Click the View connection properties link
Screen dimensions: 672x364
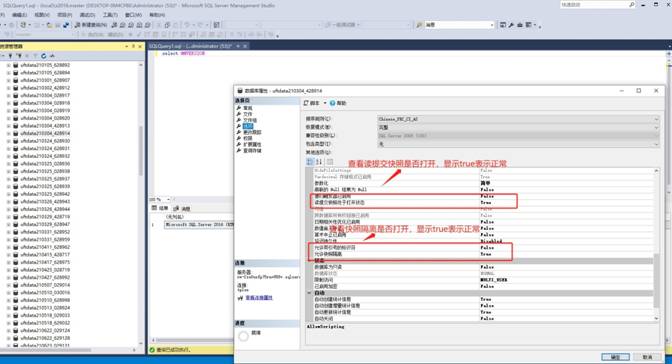(259, 298)
